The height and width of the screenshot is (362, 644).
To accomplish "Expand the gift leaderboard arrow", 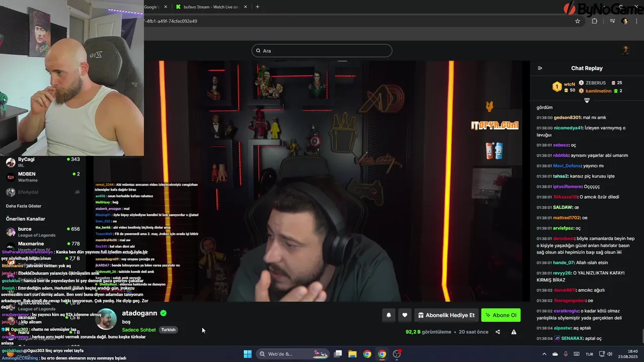I will [x=587, y=101].
